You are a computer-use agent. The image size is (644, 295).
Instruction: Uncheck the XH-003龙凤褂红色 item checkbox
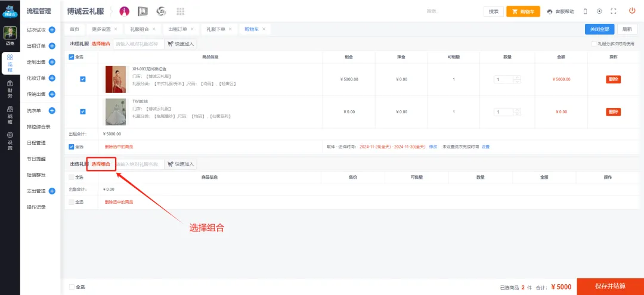[82, 79]
